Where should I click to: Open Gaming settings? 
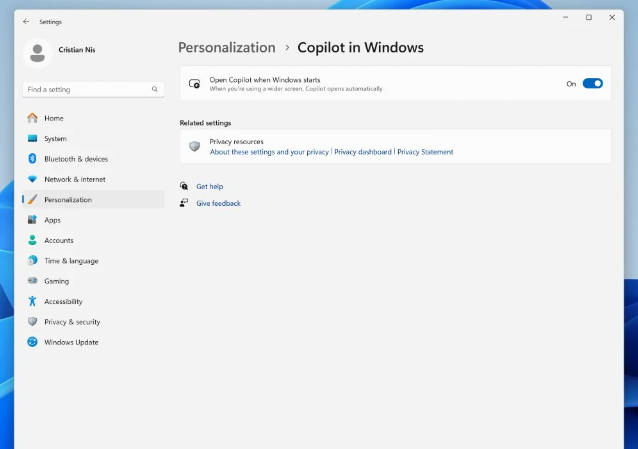pos(94,281)
